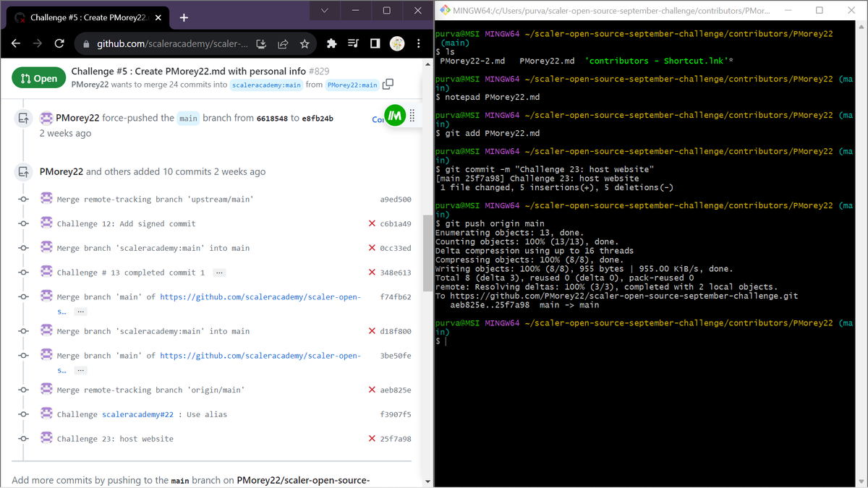Open the scaleracademy#22 issue link
Viewport: 868px width, 488px height.
[x=137, y=414]
